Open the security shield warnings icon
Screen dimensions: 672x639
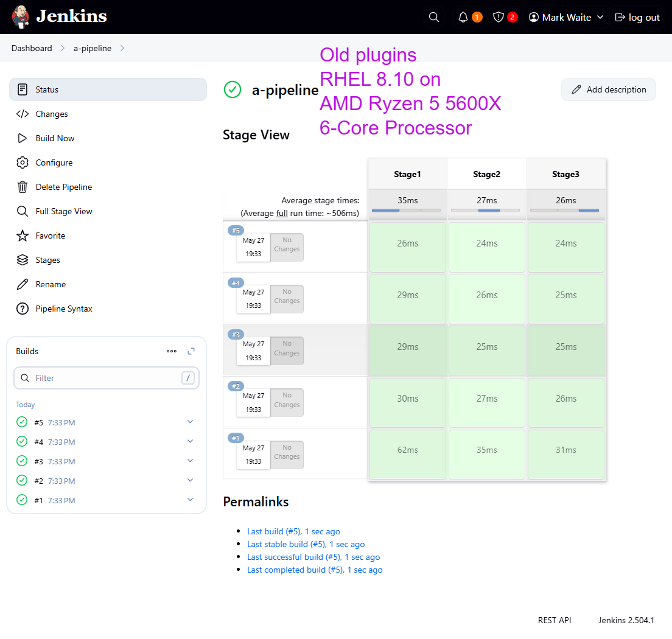pos(499,17)
